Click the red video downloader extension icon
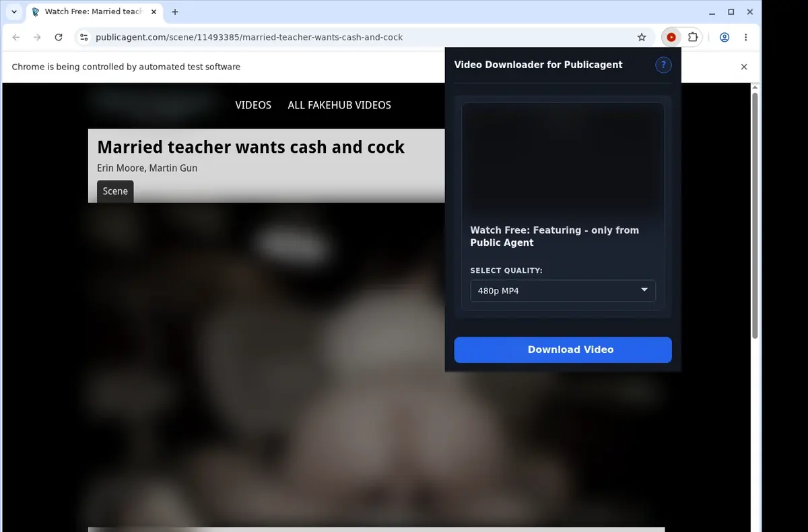The height and width of the screenshot is (532, 808). tap(671, 38)
